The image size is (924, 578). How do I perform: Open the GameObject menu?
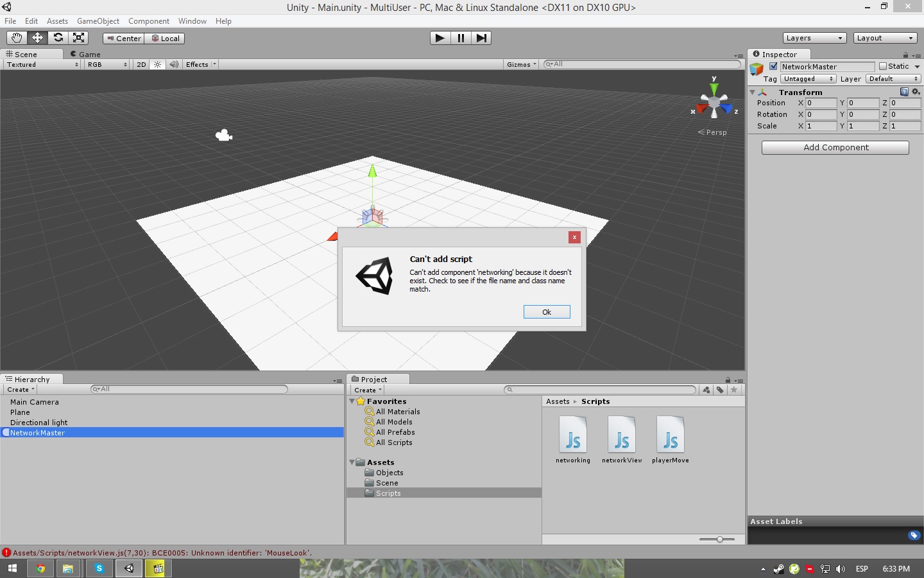pyautogui.click(x=98, y=21)
